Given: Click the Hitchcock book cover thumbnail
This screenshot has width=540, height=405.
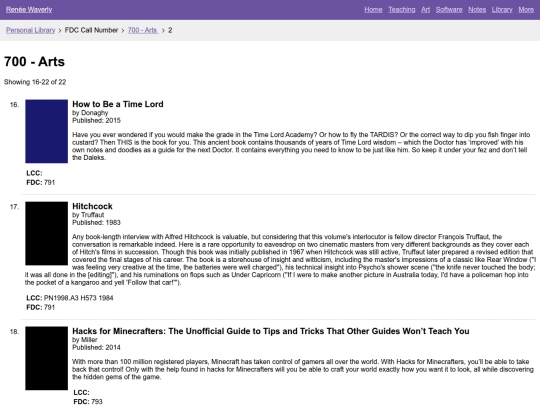Looking at the screenshot, I should (46, 233).
